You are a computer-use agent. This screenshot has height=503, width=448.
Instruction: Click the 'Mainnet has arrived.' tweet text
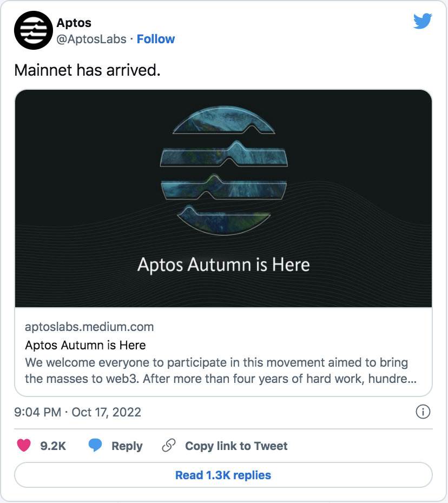87,70
